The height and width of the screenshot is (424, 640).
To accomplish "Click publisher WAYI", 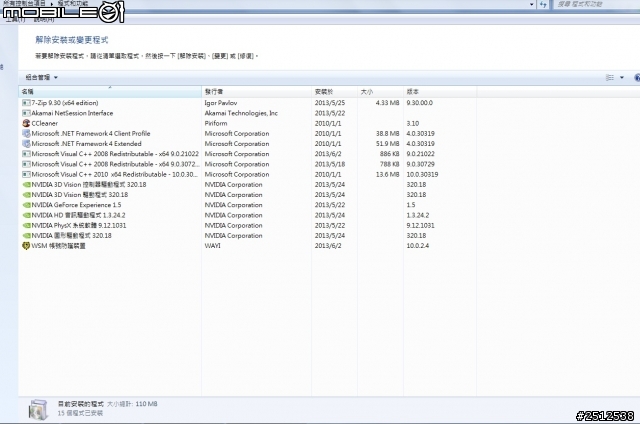I will 213,246.
